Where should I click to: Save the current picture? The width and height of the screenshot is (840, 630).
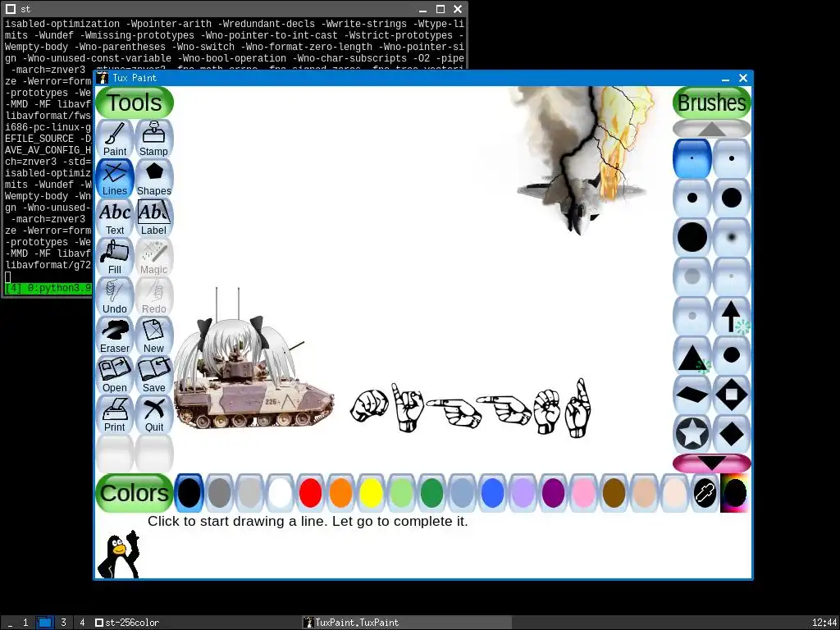click(153, 376)
